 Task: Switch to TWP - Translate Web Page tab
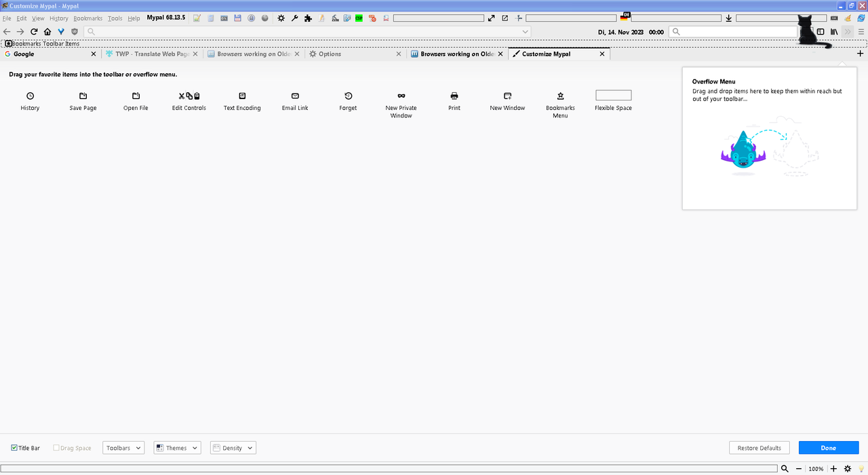152,54
